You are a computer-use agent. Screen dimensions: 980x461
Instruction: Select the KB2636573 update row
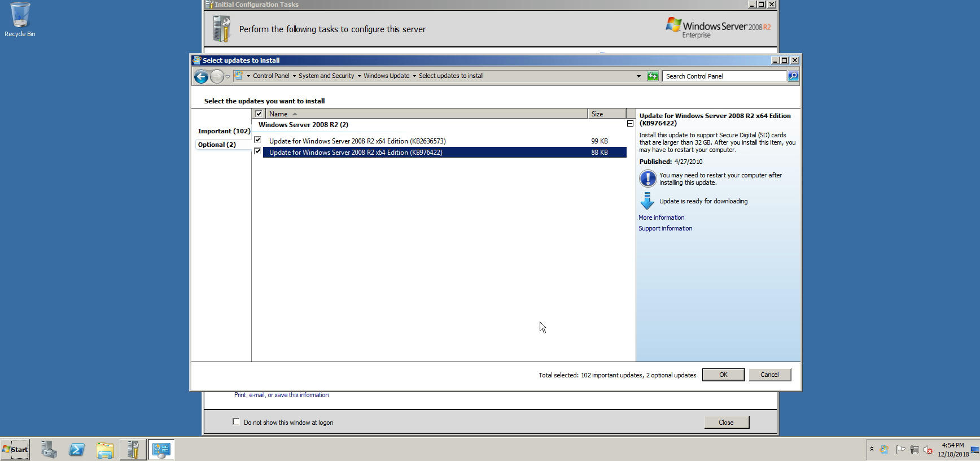pos(444,141)
